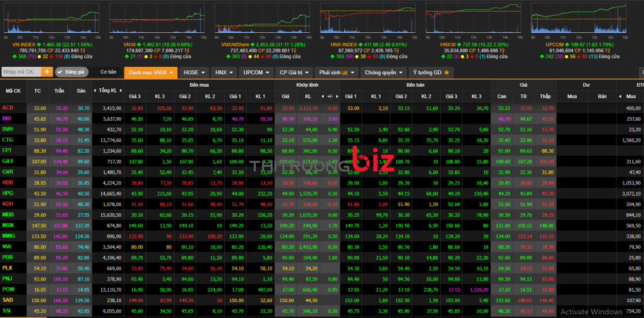Open the UPCOM index mini chart
The width and height of the screenshot is (644, 318).
(x=579, y=18)
